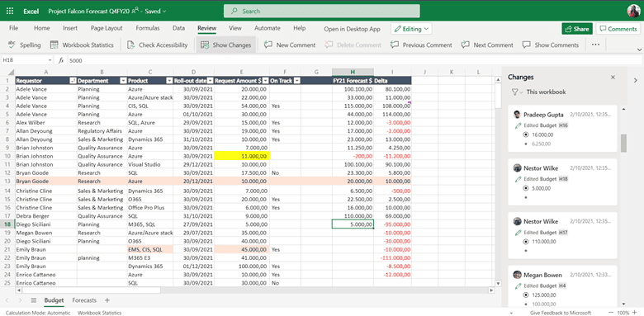644x316 pixels.
Task: Switch to the Formulas tab
Action: (x=148, y=28)
